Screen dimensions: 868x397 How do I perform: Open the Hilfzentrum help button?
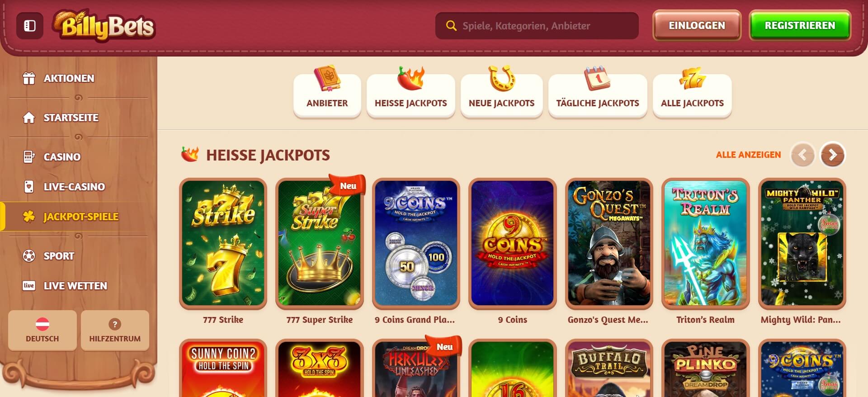click(115, 331)
